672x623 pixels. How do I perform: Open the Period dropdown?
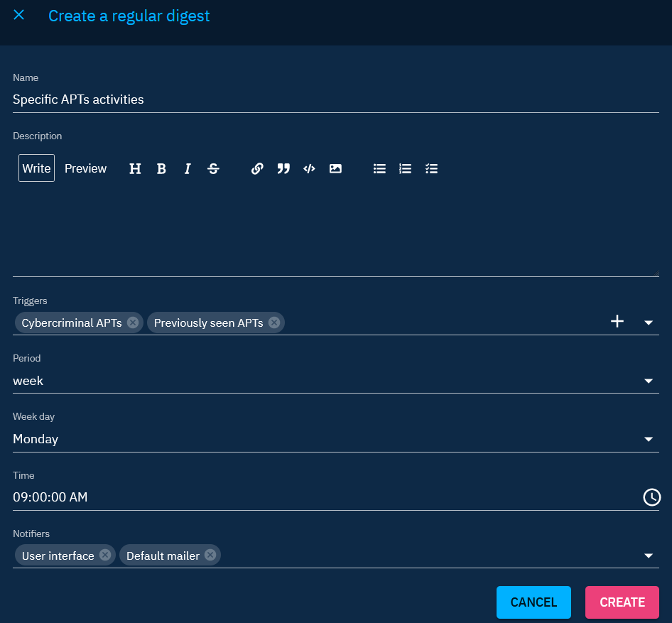(648, 381)
